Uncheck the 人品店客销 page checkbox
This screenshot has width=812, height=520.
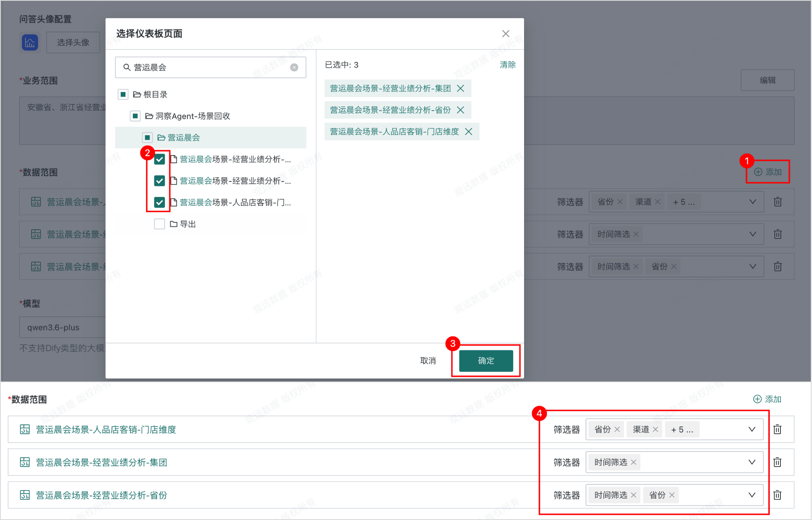(x=160, y=202)
